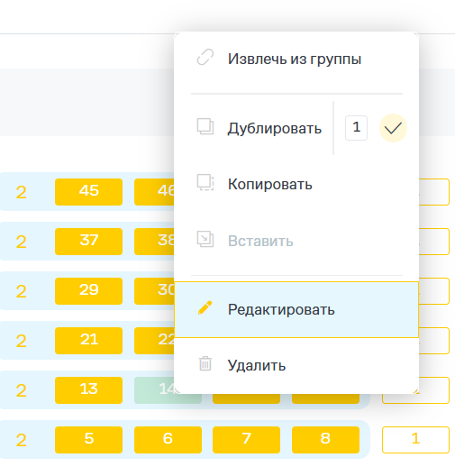Click the yellow pencil edit icon
Viewport: 455px width, 476px height.
click(x=205, y=307)
